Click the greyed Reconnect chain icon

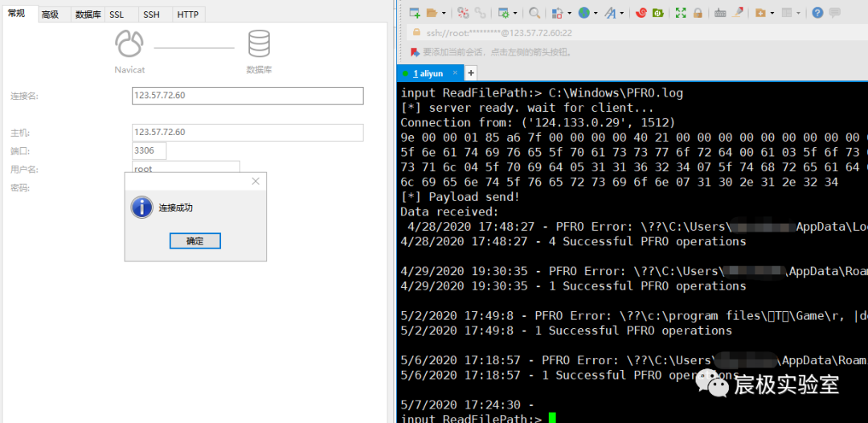(x=481, y=13)
